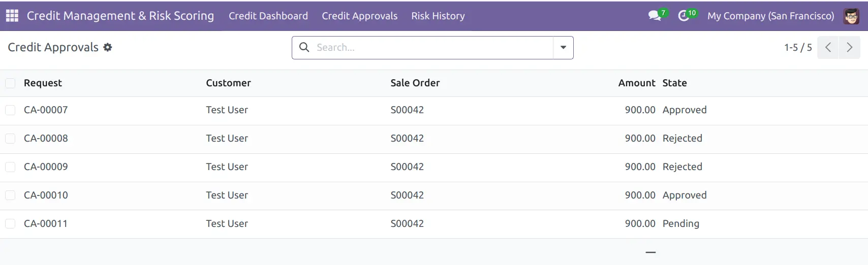Click the search magnifier icon
The width and height of the screenshot is (868, 265).
[304, 47]
